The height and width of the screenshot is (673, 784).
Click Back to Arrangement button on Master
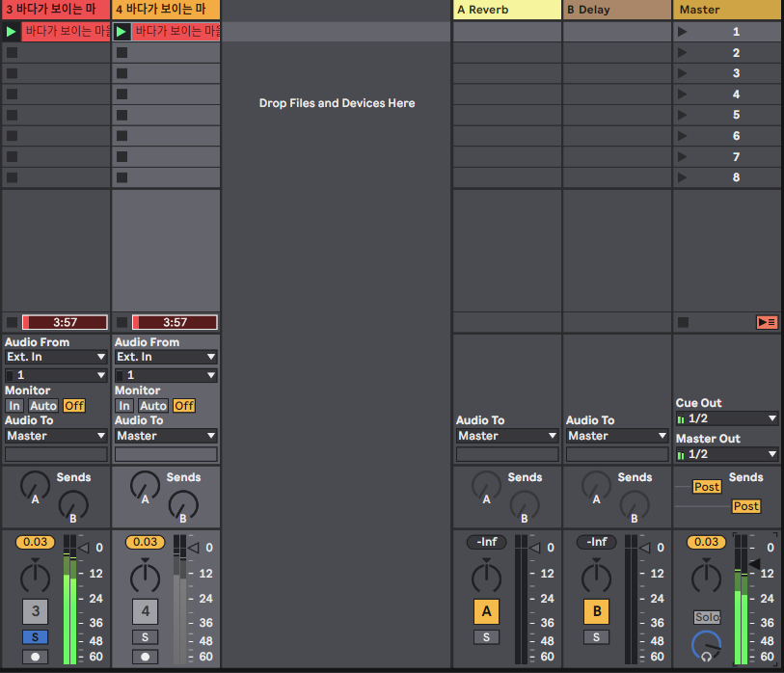(767, 322)
